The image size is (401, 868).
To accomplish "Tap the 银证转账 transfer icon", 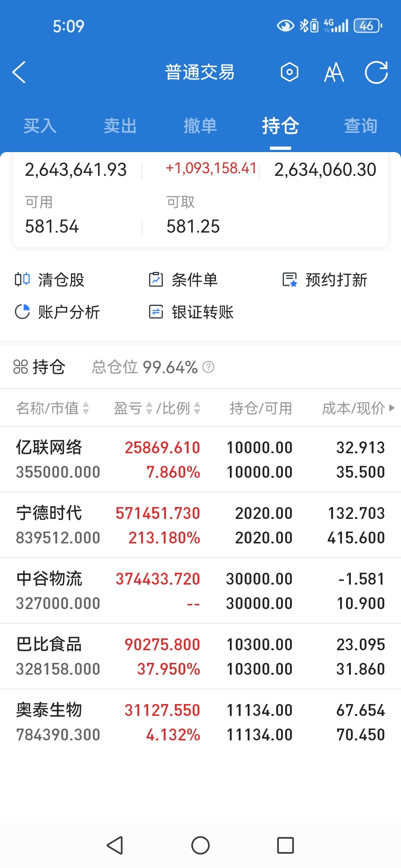I will 156,312.
